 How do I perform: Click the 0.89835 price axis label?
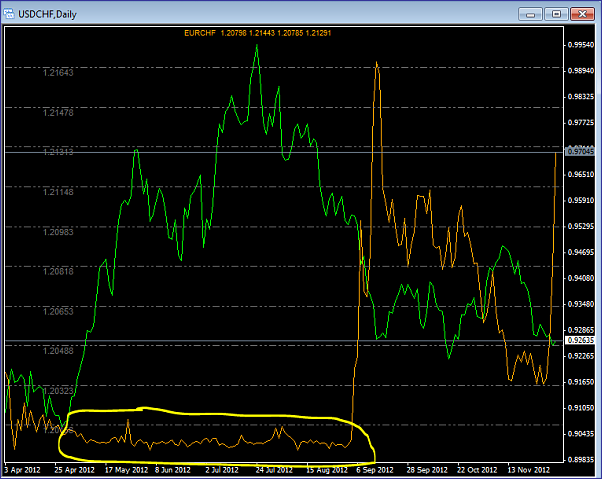[x=580, y=459]
